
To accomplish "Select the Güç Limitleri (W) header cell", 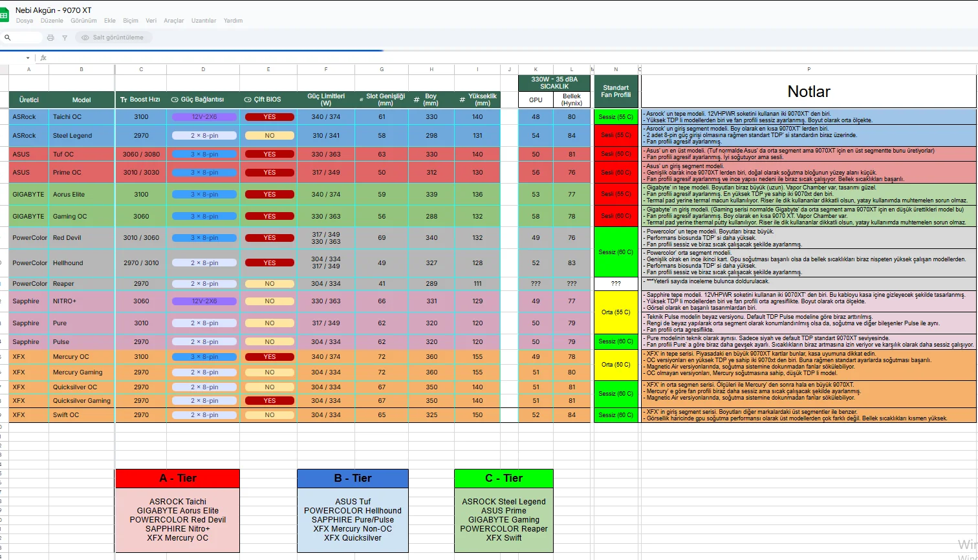I will (x=326, y=100).
